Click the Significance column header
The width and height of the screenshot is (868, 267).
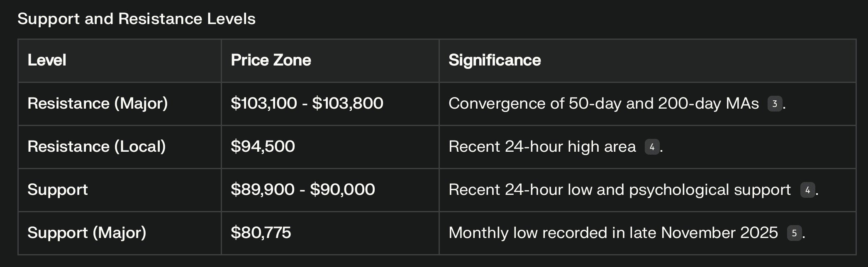(494, 61)
